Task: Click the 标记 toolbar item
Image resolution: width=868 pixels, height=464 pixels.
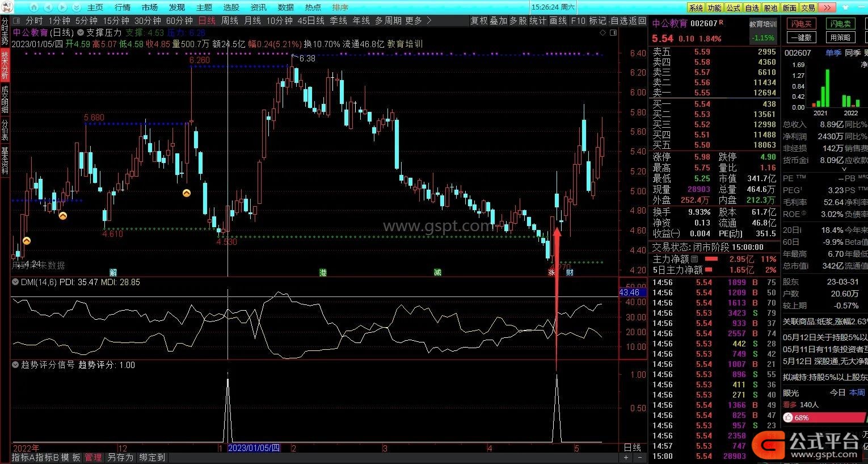Action: [x=597, y=20]
